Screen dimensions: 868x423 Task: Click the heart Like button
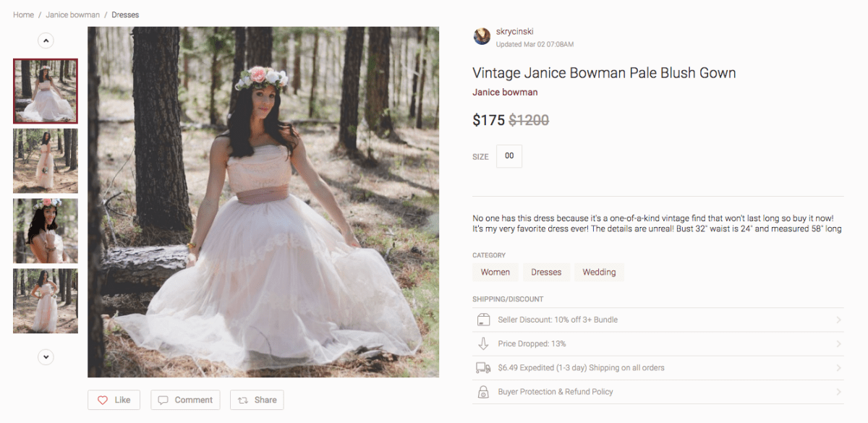114,400
